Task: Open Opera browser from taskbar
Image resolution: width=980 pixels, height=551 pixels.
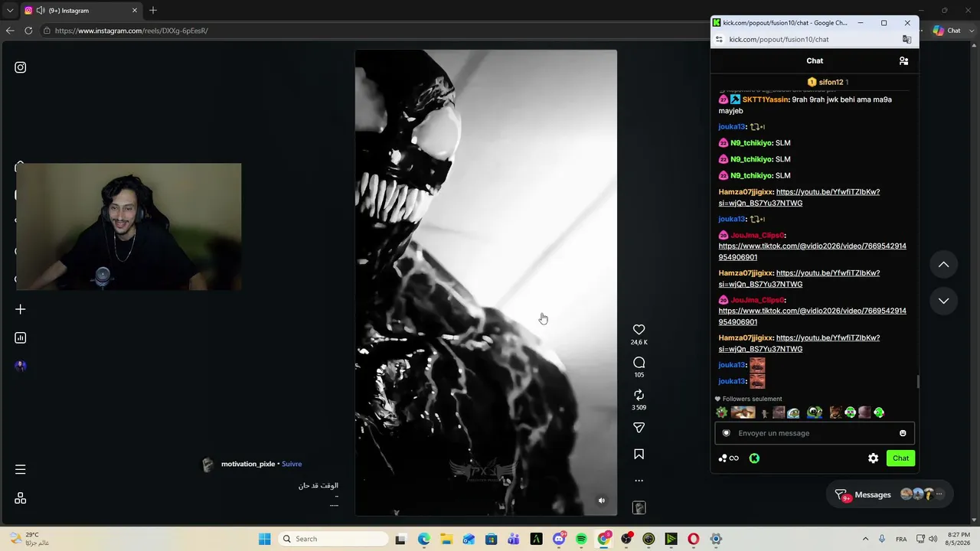Action: (694, 539)
